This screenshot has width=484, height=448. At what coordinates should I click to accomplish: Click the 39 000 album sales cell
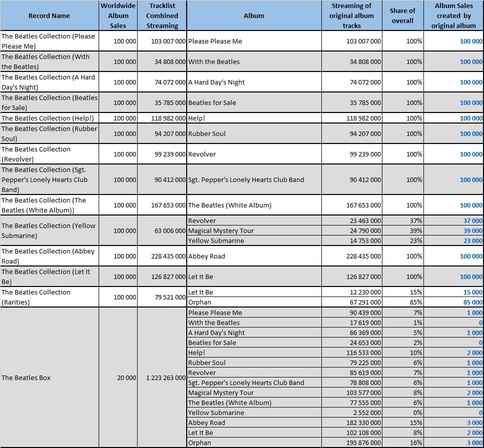tap(453, 230)
